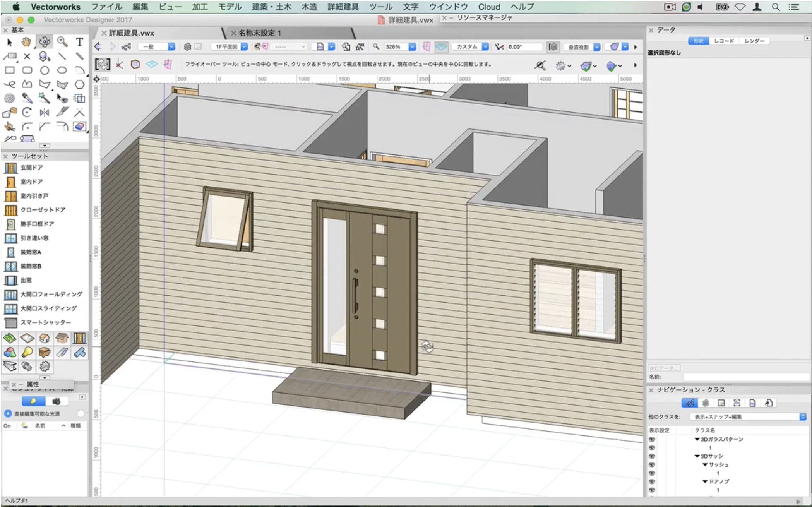Select the arrow Selection tool
812x507 pixels.
click(x=10, y=42)
